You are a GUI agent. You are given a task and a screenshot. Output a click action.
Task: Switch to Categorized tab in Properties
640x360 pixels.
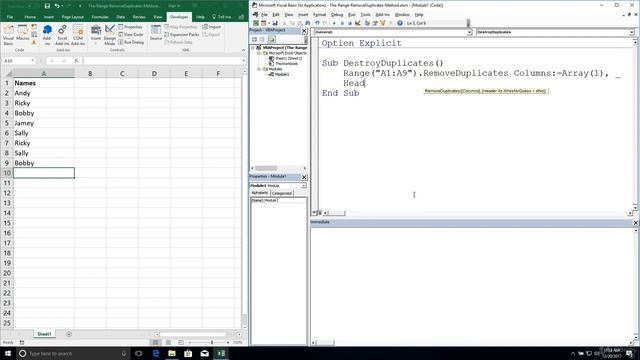click(x=282, y=193)
